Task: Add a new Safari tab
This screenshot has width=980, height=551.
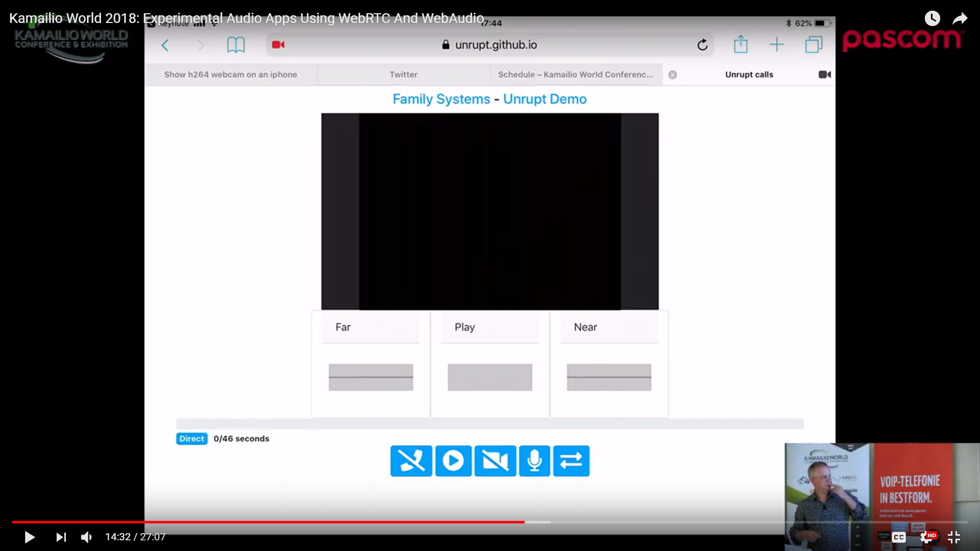Action: 777,45
